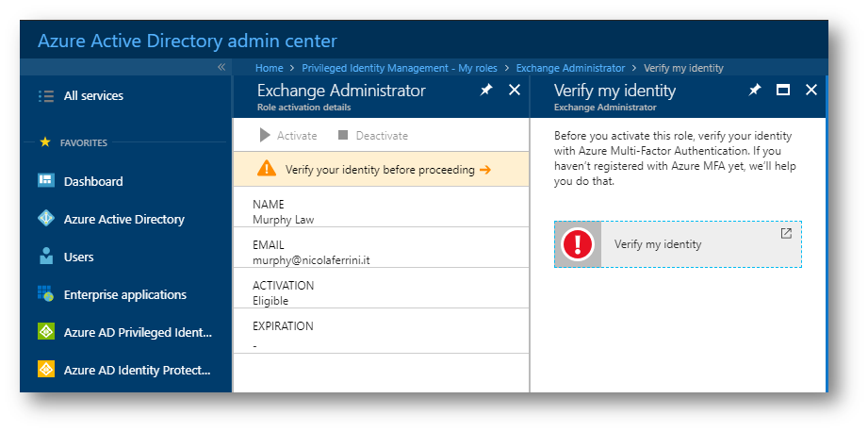
Task: Click the Favorites star icon
Action: pyautogui.click(x=45, y=142)
